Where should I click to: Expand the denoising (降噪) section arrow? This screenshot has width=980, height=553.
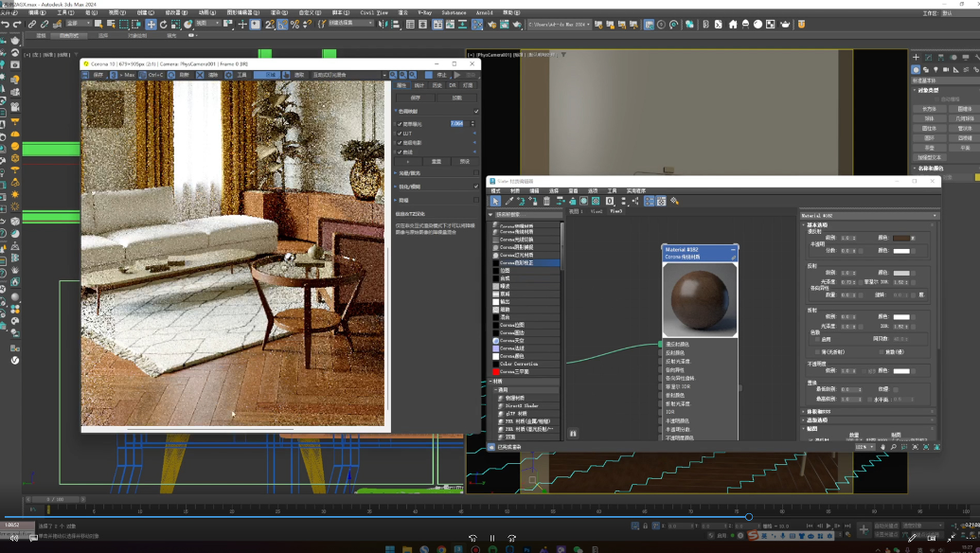click(396, 200)
